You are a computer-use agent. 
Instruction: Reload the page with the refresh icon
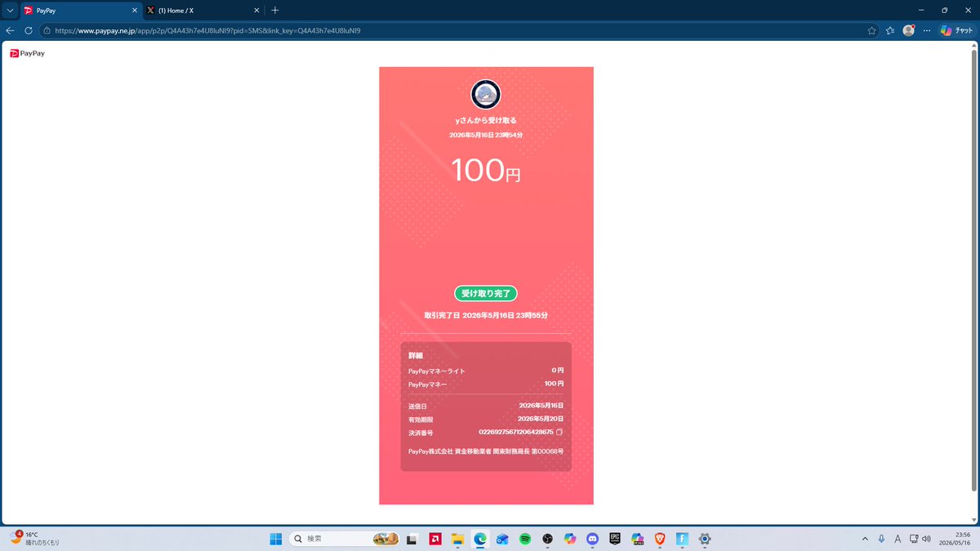(x=29, y=30)
